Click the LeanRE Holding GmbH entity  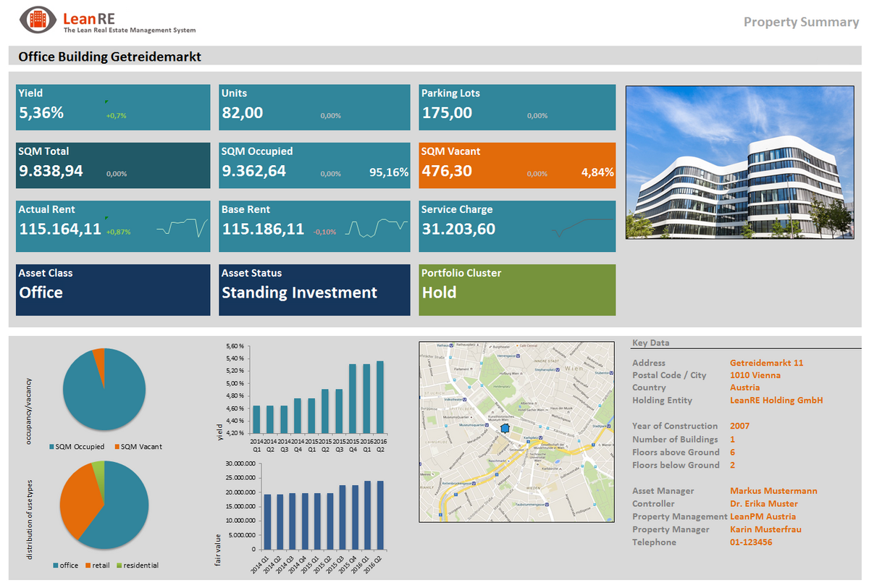[776, 400]
